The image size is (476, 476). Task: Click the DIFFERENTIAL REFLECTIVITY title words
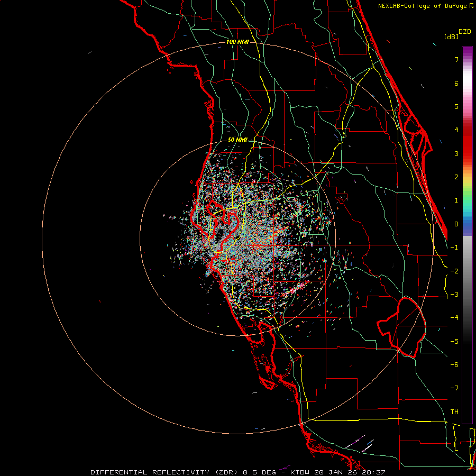[x=150, y=472]
